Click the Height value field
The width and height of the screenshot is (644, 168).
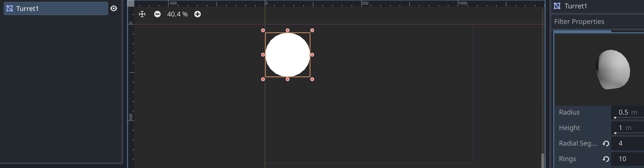coord(627,128)
